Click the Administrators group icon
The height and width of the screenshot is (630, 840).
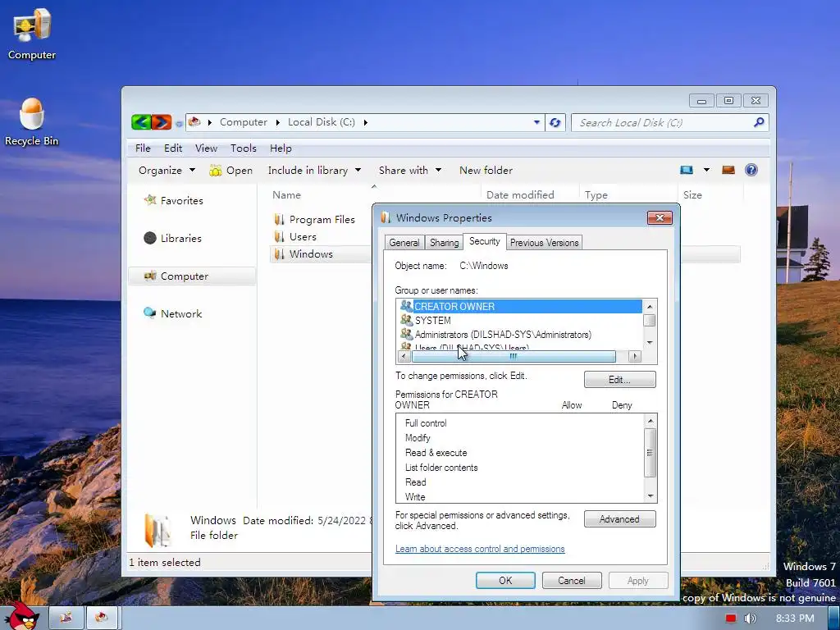tap(406, 334)
